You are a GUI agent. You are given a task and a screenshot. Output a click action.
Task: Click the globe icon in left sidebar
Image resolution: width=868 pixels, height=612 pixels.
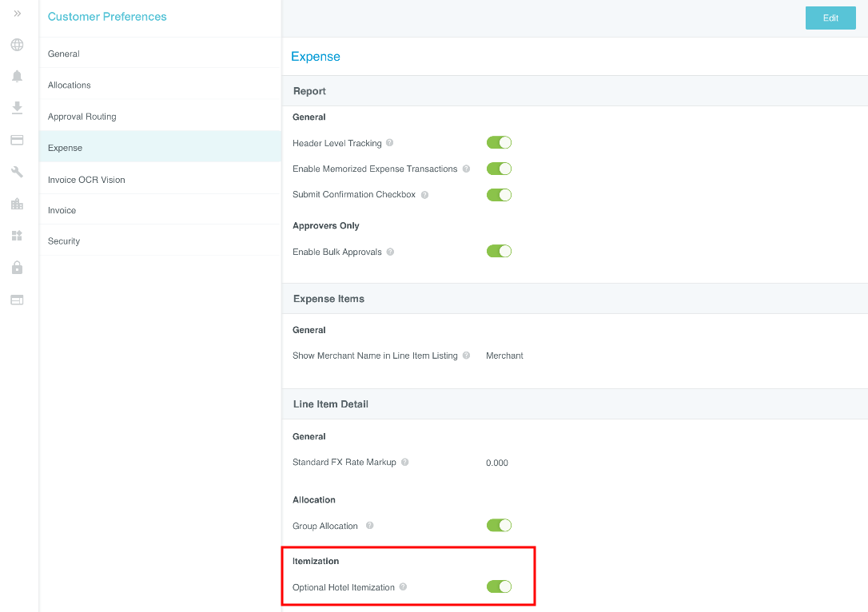pyautogui.click(x=17, y=45)
